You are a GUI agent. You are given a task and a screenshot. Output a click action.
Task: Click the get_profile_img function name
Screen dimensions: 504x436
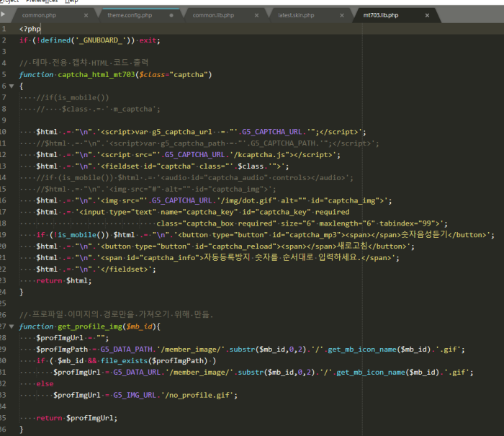91,326
